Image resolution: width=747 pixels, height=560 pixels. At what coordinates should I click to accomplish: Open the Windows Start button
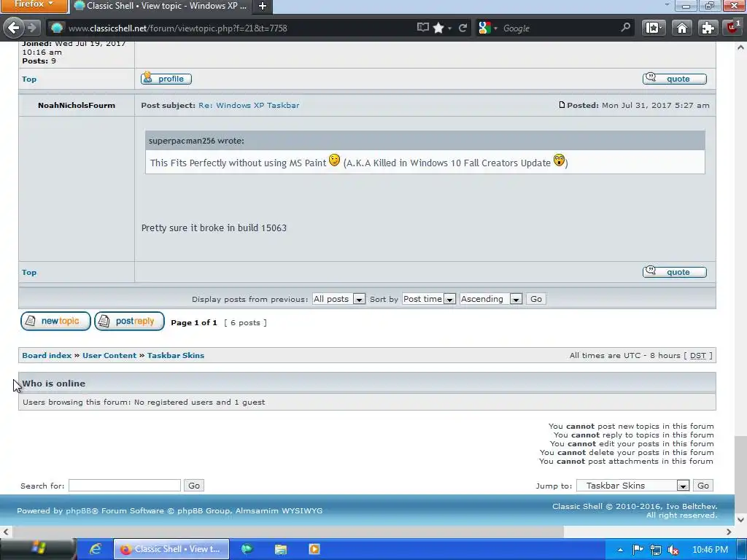pos(38,548)
